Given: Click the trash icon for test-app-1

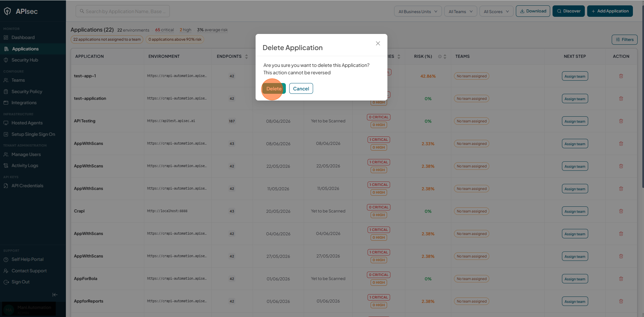Looking at the screenshot, I should 621,76.
